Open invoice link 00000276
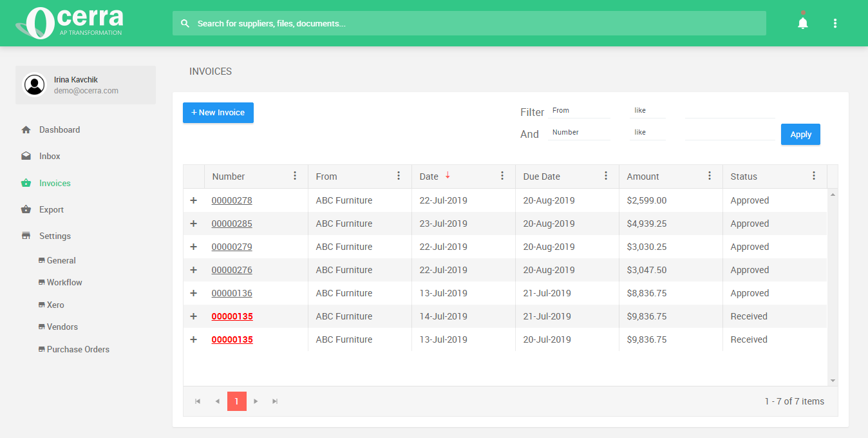This screenshot has height=438, width=868. 232,270
